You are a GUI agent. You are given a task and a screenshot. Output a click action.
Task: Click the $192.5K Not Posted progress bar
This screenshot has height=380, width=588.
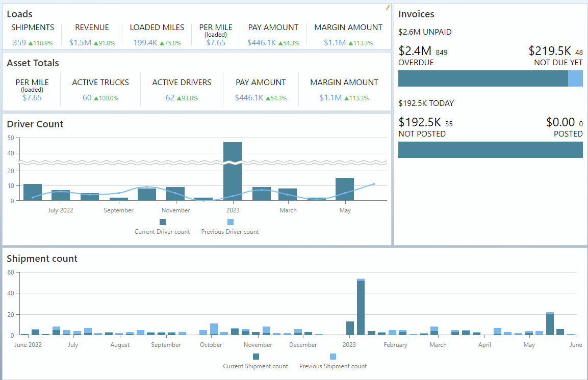click(490, 150)
